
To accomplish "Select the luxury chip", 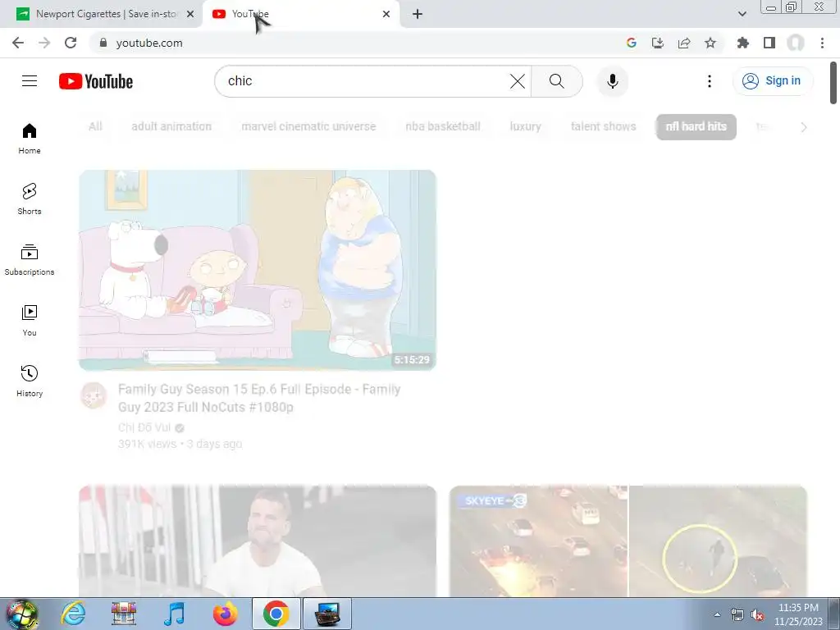I will pyautogui.click(x=525, y=126).
